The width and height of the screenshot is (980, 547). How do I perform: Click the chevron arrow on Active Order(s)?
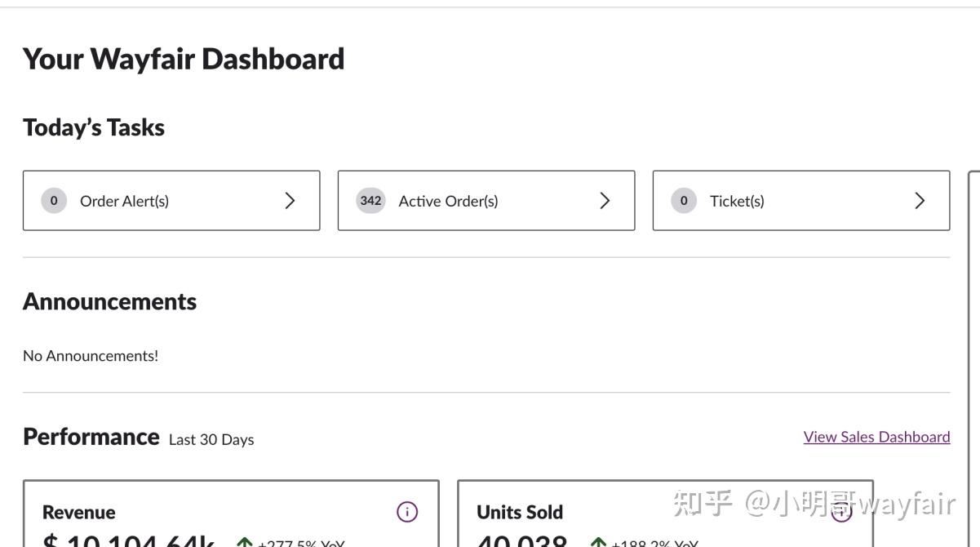605,201
